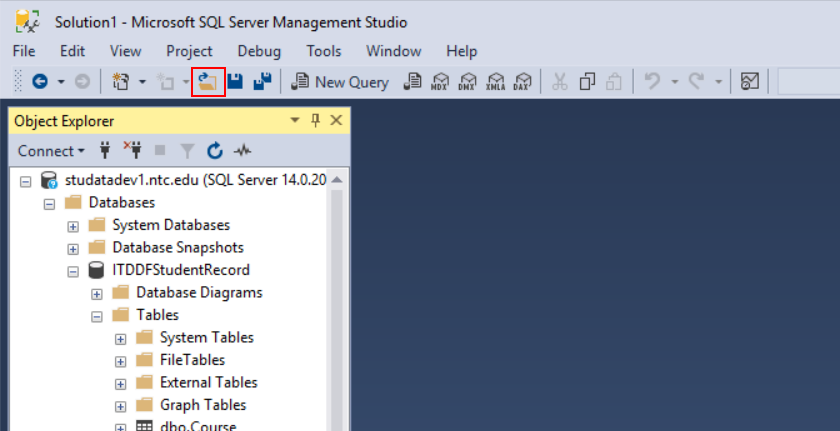Click the Connect Object Explorer plug icon
Image resolution: width=840 pixels, height=431 pixels.
click(106, 151)
